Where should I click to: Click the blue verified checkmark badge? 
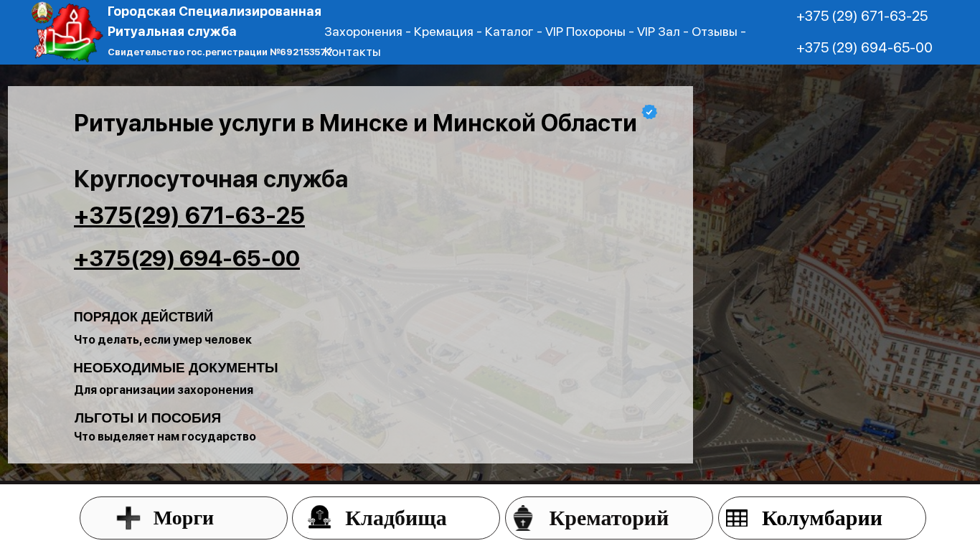click(649, 112)
